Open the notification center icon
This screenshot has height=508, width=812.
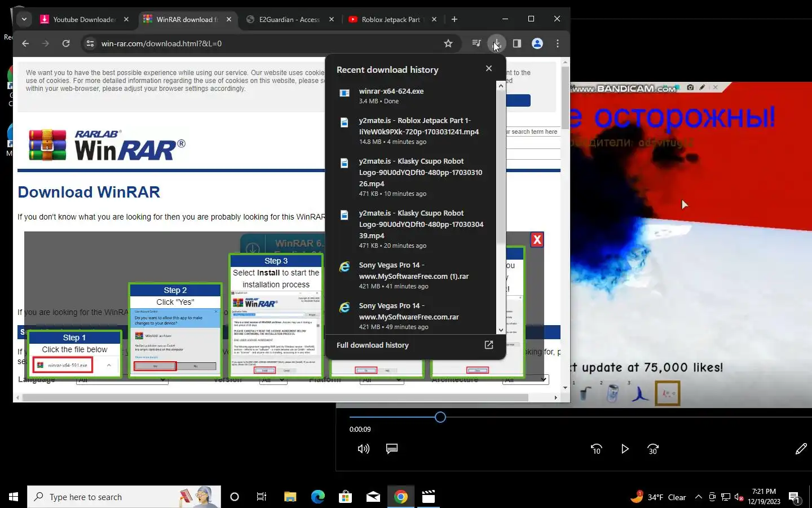(795, 498)
